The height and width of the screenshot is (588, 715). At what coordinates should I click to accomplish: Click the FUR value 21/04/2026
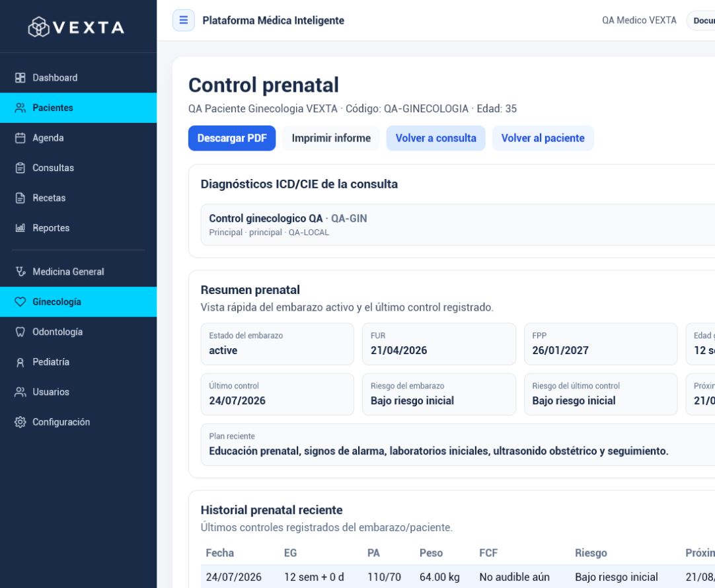click(x=399, y=351)
